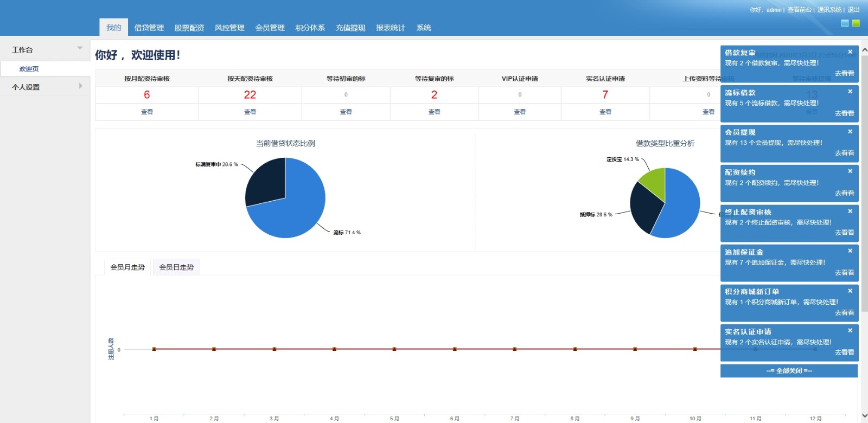Click the scrollbar down arrow at right edge
Viewport: 868px width, 423px height.
(x=865, y=416)
